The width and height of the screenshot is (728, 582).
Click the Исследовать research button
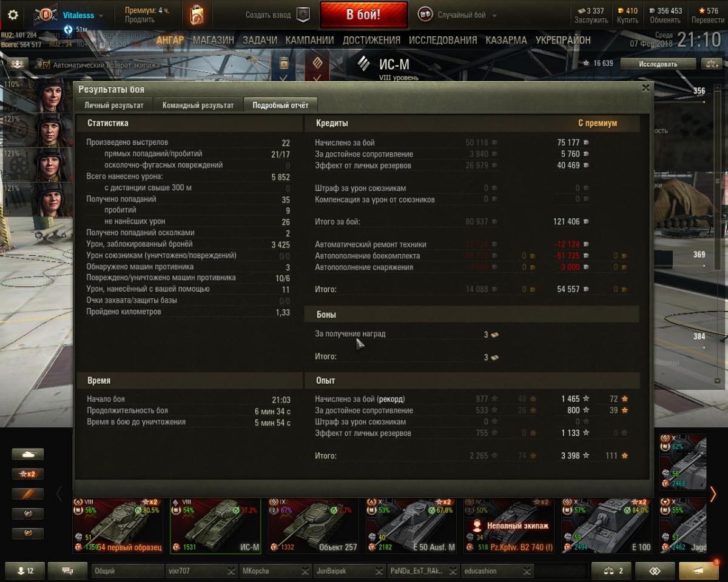tap(658, 64)
